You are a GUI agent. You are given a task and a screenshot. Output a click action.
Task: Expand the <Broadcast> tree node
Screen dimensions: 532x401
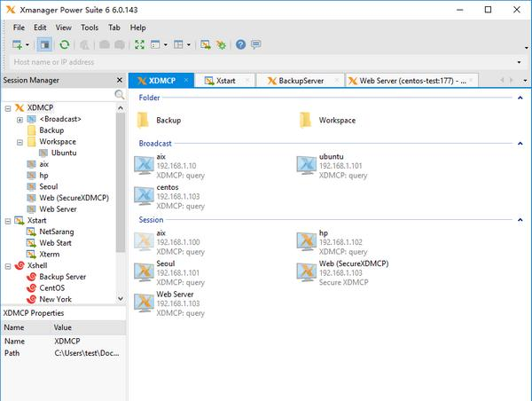coord(20,120)
